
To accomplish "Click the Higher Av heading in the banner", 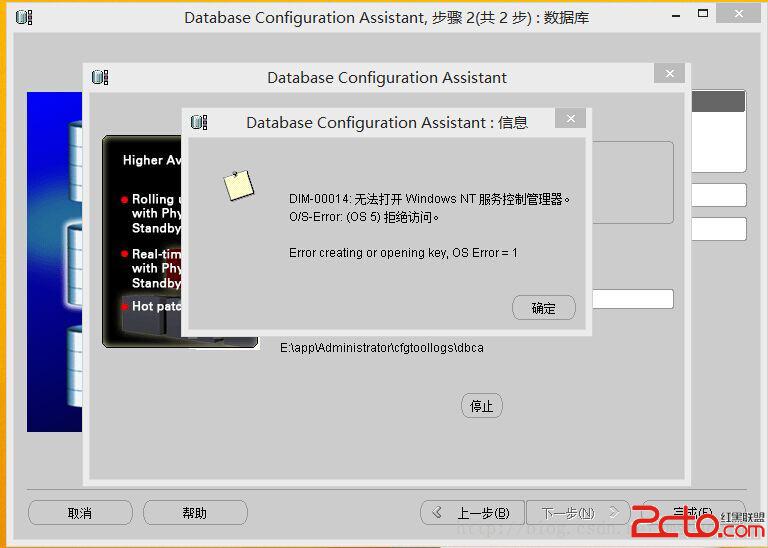I will coord(152,160).
